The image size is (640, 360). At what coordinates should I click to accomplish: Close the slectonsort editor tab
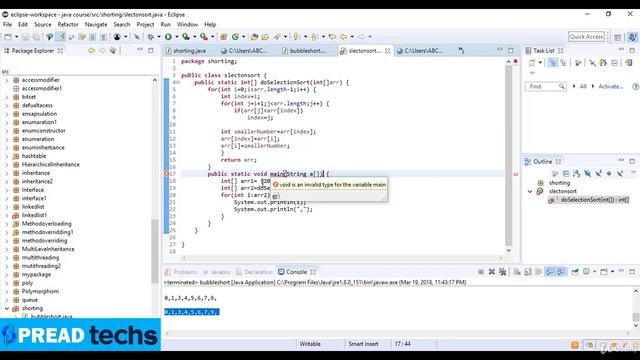[387, 51]
